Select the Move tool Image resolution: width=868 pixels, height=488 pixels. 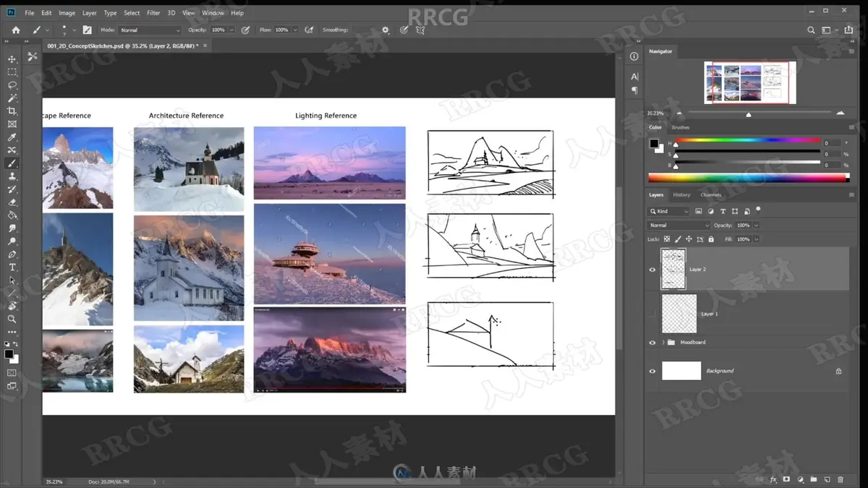click(x=12, y=59)
